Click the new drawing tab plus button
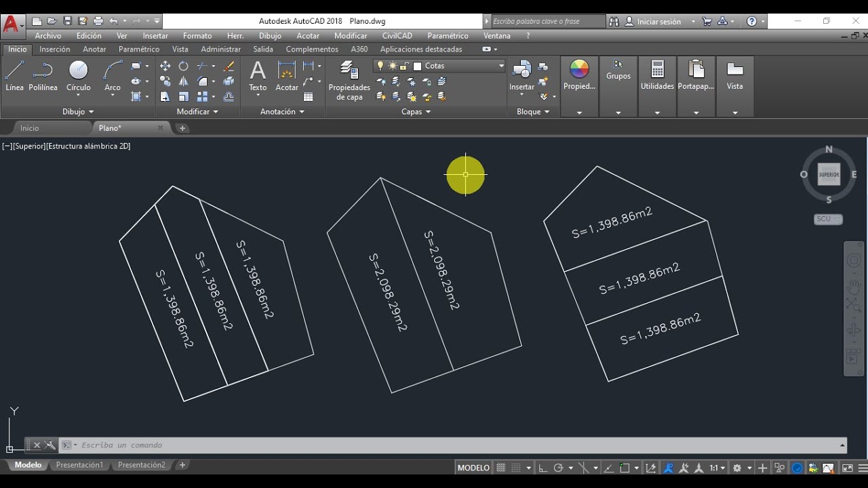Image resolution: width=868 pixels, height=488 pixels. pos(182,128)
